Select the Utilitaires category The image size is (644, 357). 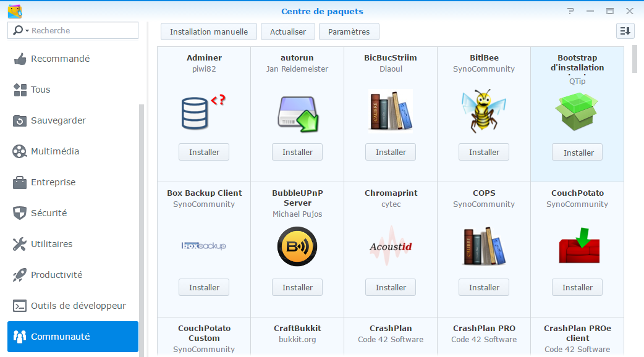73,244
